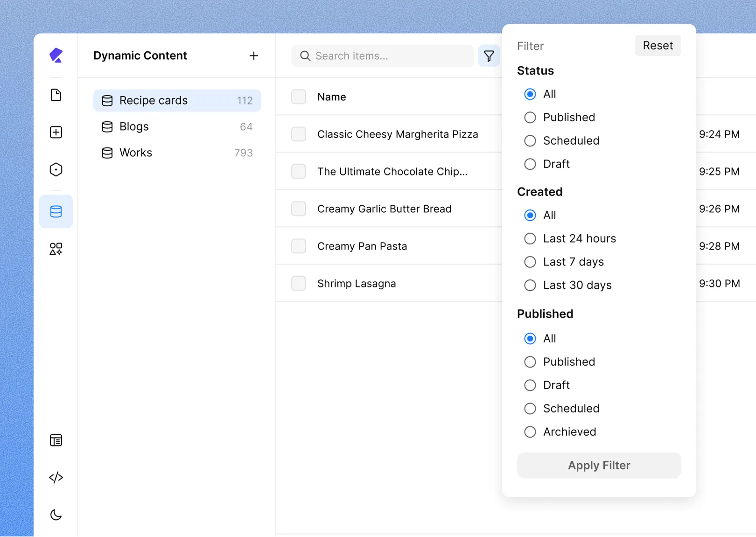The image size is (756, 537).
Task: Select Published under Status
Action: pyautogui.click(x=530, y=118)
